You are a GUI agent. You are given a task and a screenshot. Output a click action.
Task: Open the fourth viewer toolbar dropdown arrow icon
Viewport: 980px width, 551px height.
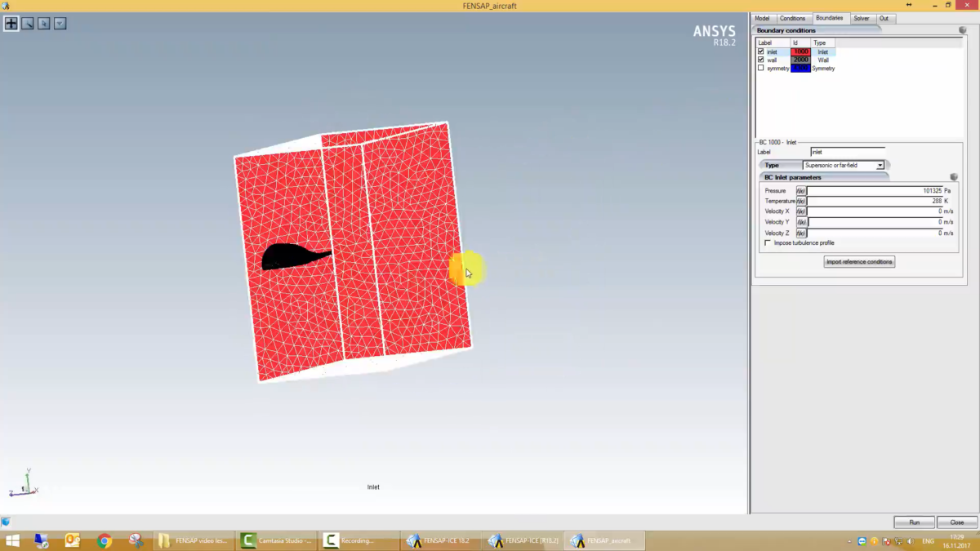tap(60, 24)
